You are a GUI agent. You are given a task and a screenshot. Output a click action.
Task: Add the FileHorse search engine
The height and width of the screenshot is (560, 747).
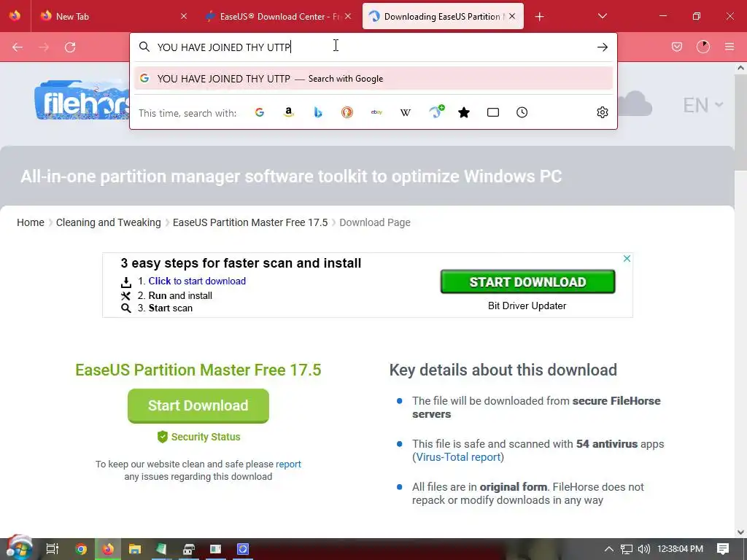436,112
